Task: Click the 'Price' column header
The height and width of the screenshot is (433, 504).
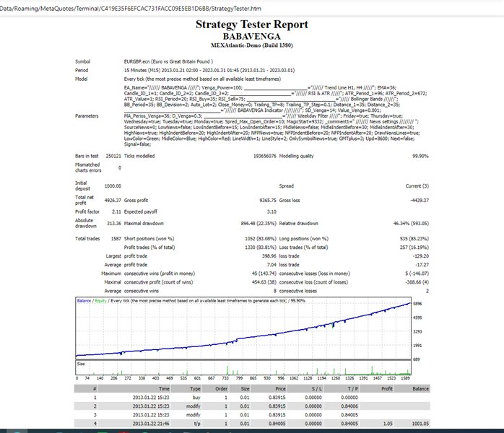Action: [x=280, y=389]
